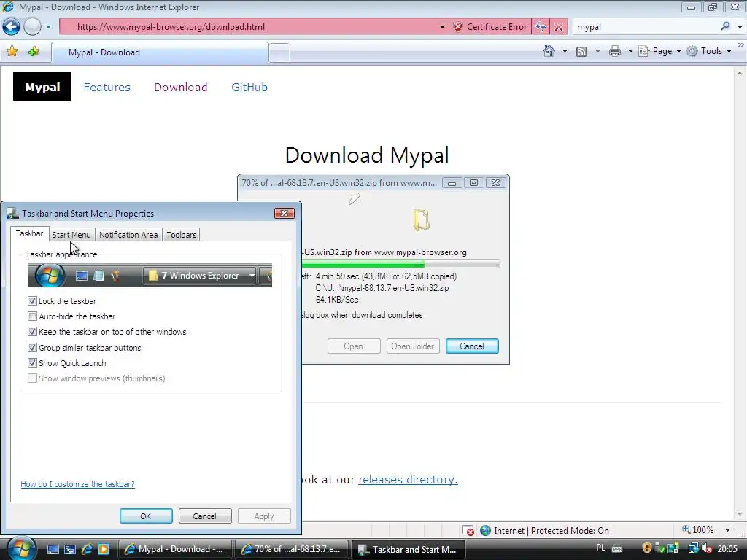Image resolution: width=747 pixels, height=560 pixels.
Task: Go back with the browser Back arrow
Action: pyautogui.click(x=12, y=27)
